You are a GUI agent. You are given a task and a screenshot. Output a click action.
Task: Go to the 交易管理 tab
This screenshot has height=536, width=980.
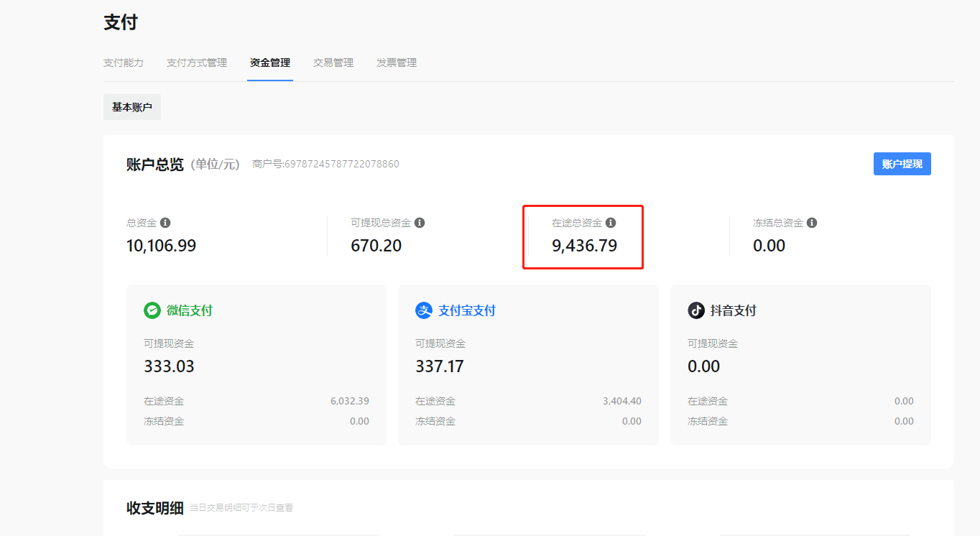click(x=333, y=63)
